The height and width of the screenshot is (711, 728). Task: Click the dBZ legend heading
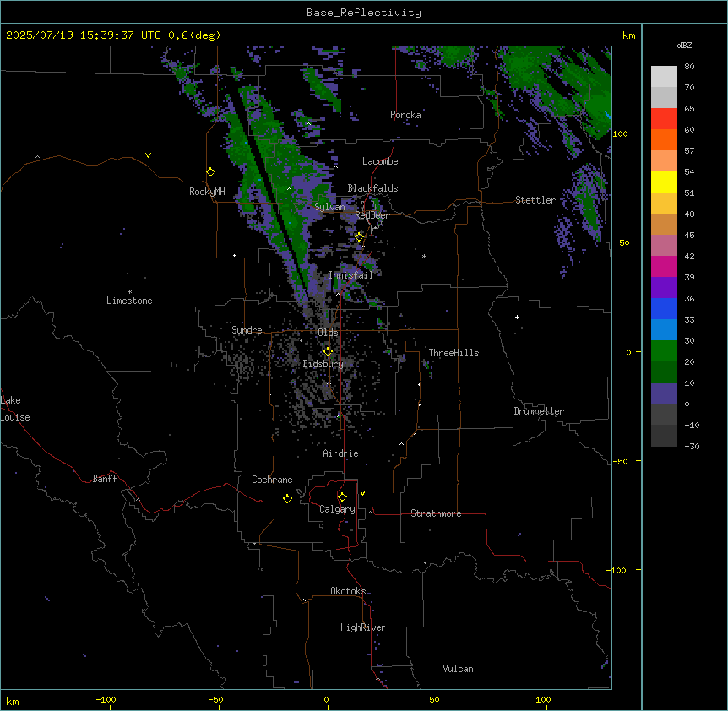coord(684,45)
